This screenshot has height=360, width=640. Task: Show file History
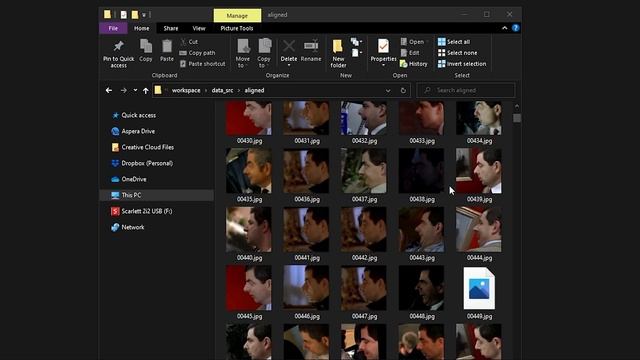point(413,64)
